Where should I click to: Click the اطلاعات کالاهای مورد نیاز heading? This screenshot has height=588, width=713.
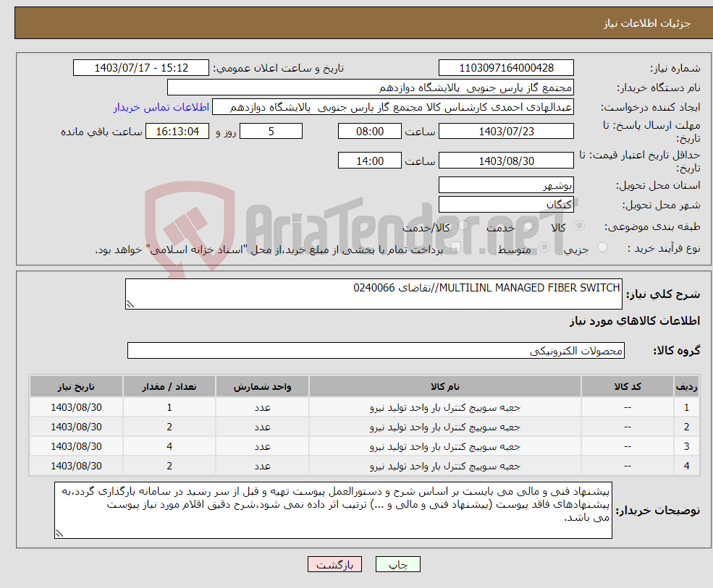point(634,321)
